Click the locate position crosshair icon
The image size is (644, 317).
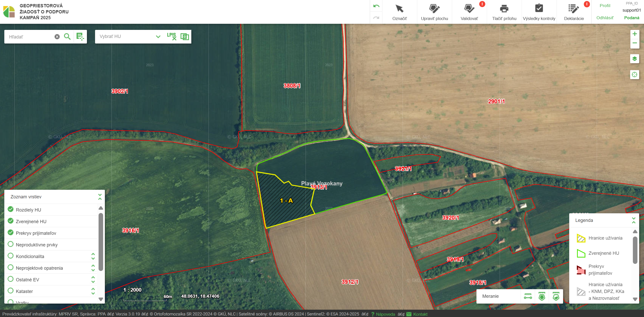tap(634, 75)
